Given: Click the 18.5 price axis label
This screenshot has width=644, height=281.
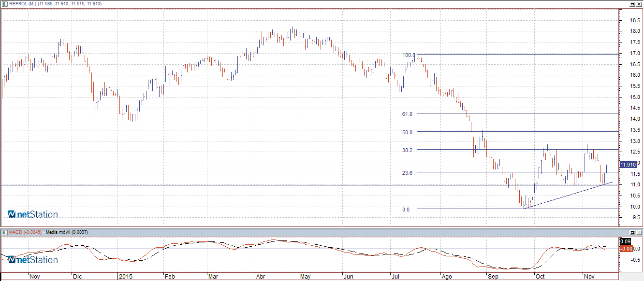Looking at the screenshot, I should point(635,20).
